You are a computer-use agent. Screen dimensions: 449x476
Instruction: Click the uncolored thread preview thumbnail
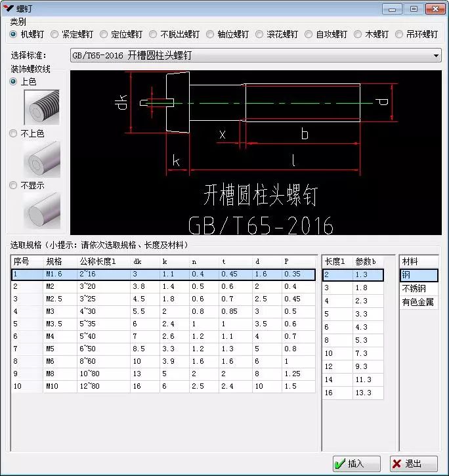click(42, 159)
